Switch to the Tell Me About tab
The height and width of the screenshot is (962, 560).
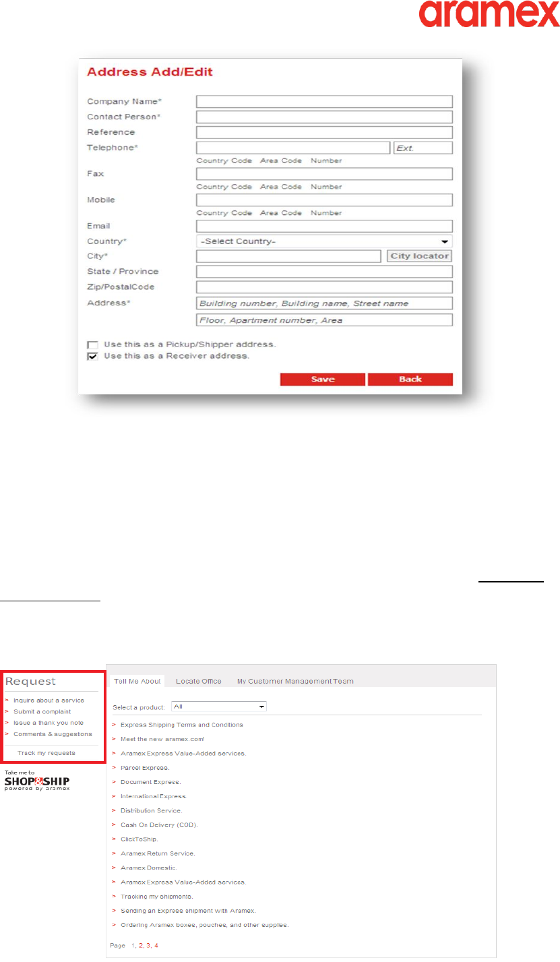click(137, 681)
